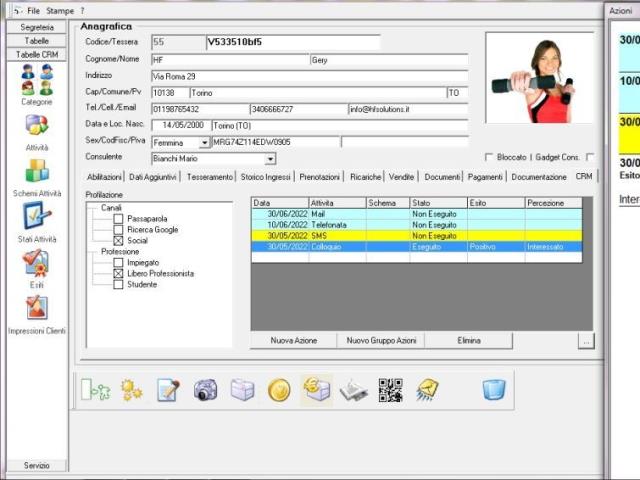Screen dimensions: 640x480
Task: Open the File menu
Action: 33,11
